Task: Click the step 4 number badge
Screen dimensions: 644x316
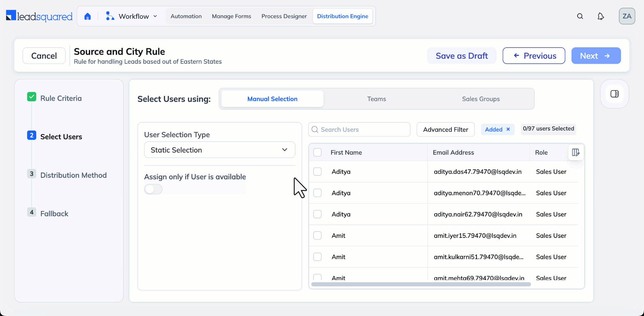Action: pyautogui.click(x=32, y=212)
